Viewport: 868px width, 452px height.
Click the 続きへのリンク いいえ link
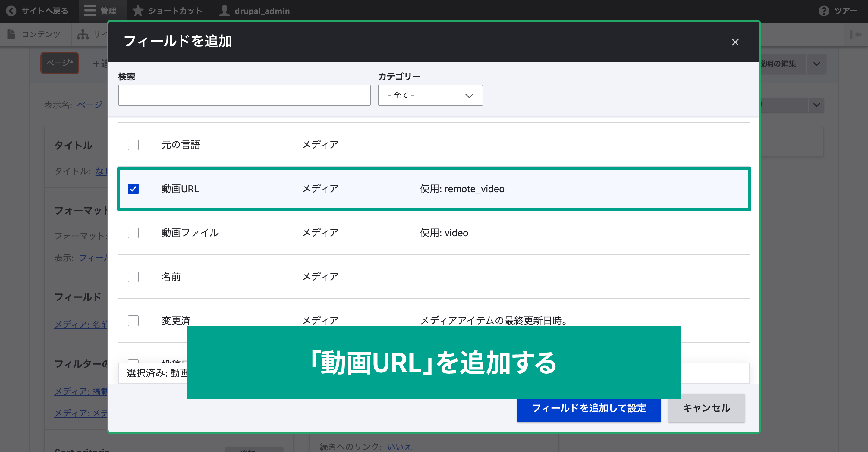tap(399, 447)
